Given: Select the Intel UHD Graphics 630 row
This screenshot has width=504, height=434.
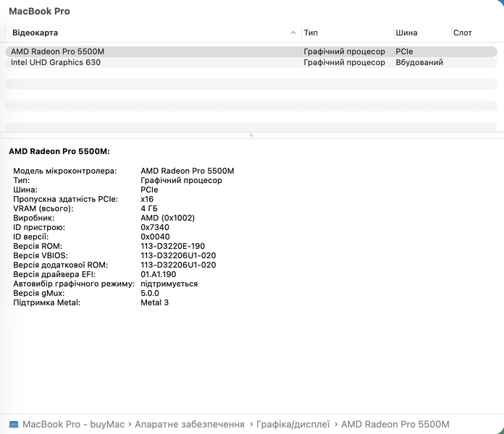Looking at the screenshot, I should [251, 62].
